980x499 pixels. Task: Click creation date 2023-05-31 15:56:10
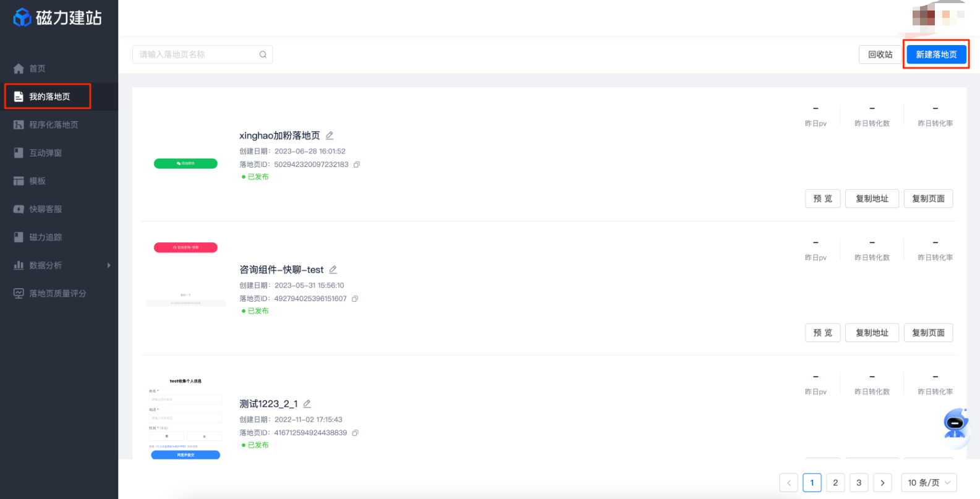pos(309,286)
